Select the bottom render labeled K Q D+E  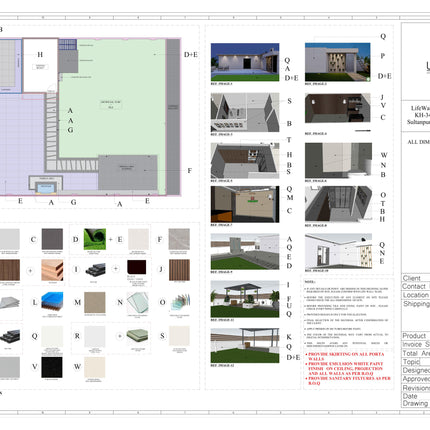[x=245, y=346]
